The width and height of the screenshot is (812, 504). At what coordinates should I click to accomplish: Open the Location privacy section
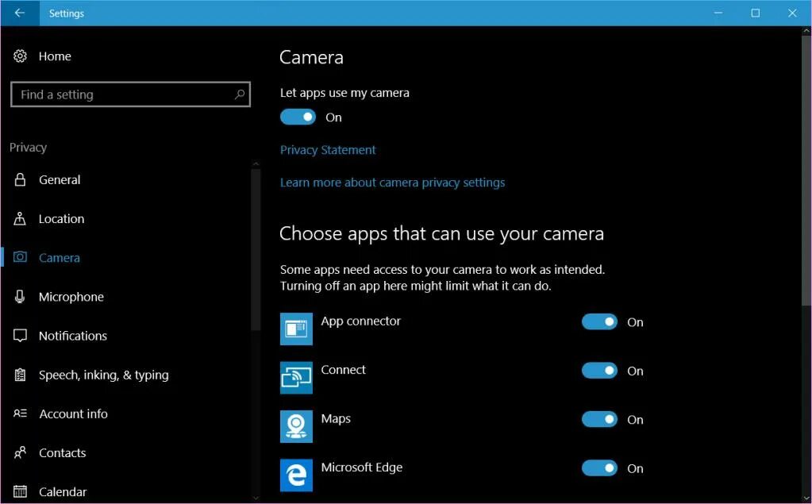61,219
